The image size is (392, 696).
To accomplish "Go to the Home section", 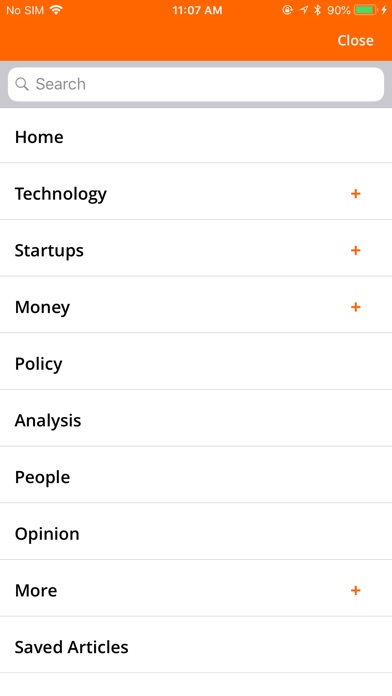I will click(196, 137).
